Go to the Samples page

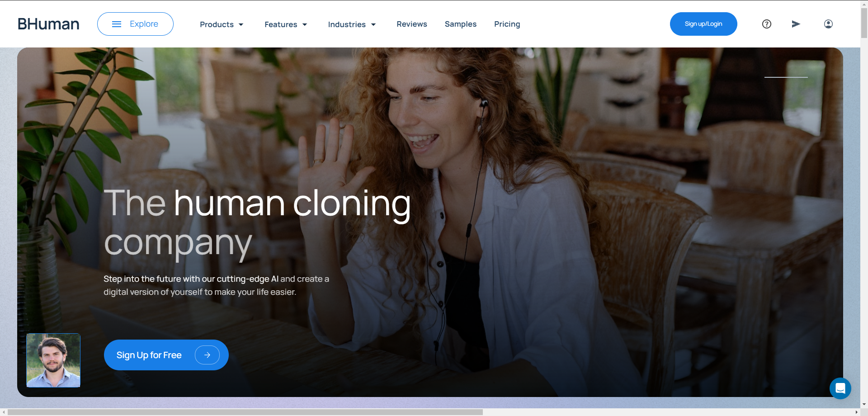coord(460,24)
